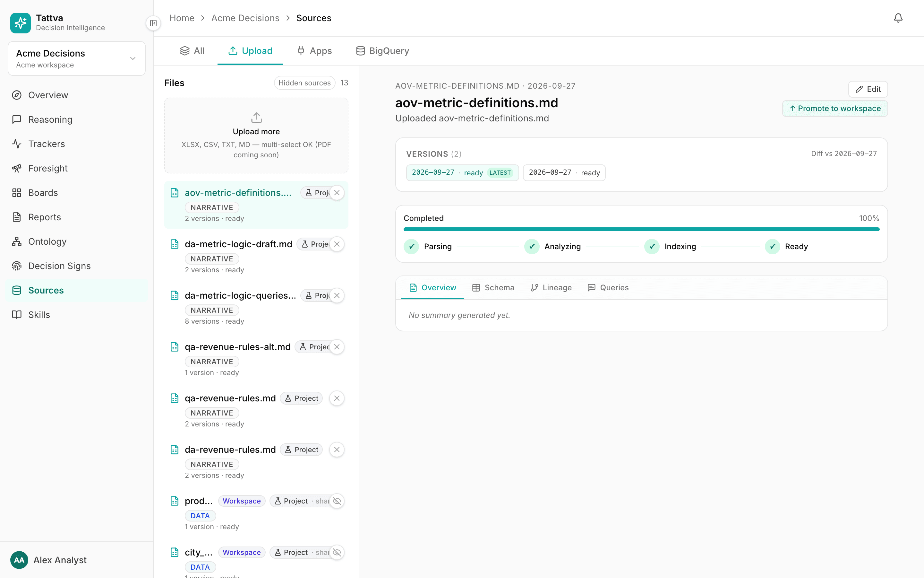This screenshot has width=924, height=578.
Task: Open Overview in the left sidebar
Action: point(76,95)
